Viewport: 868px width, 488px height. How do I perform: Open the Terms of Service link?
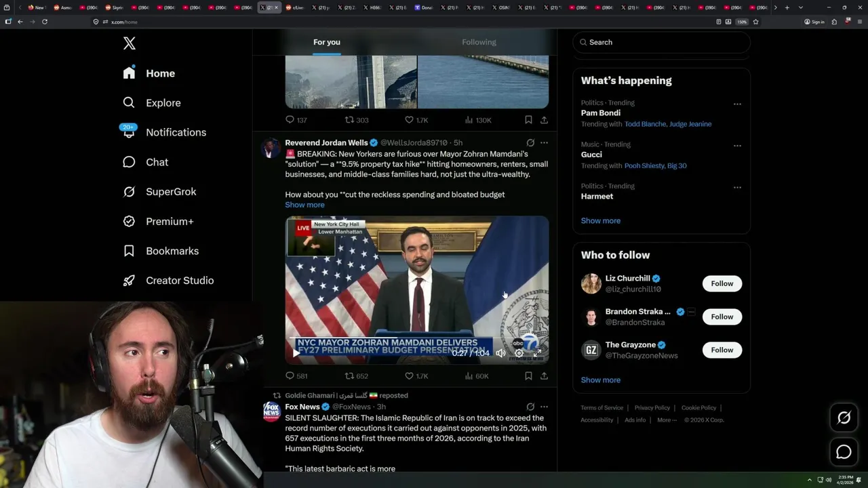[601, 408]
